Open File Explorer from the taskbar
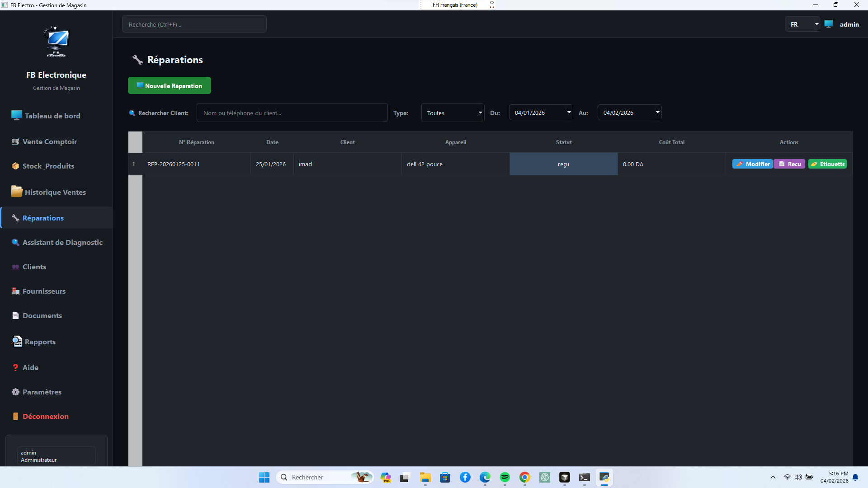This screenshot has width=868, height=488. click(x=425, y=477)
